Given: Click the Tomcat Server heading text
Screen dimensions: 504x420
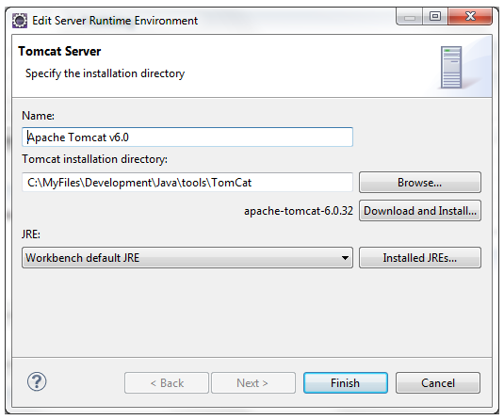Looking at the screenshot, I should tap(59, 52).
